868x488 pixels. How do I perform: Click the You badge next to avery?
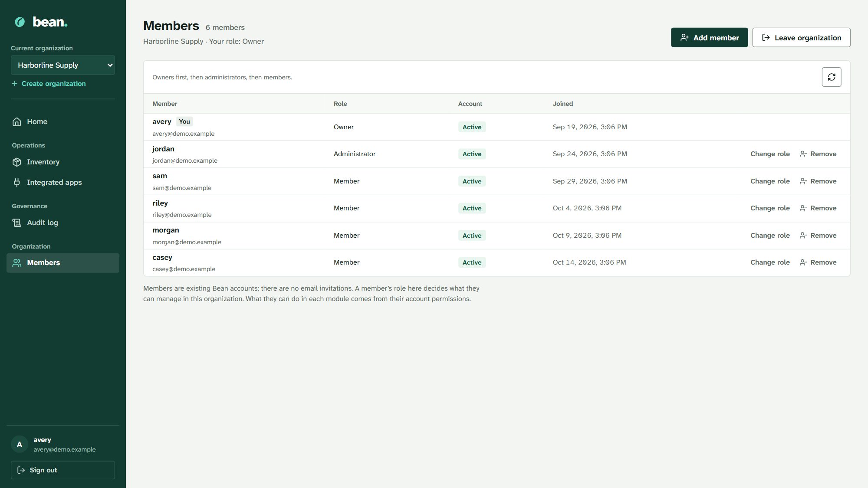point(184,121)
